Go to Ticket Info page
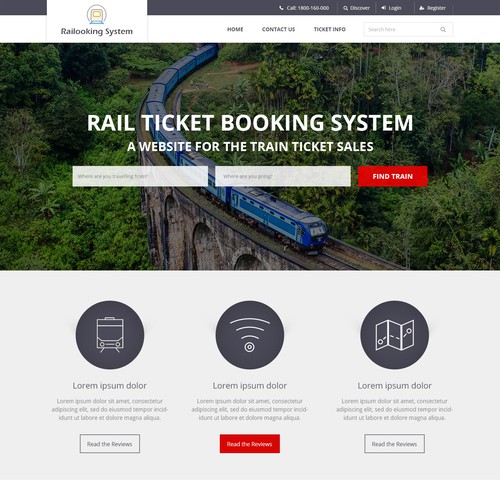500x500 pixels. [x=330, y=29]
